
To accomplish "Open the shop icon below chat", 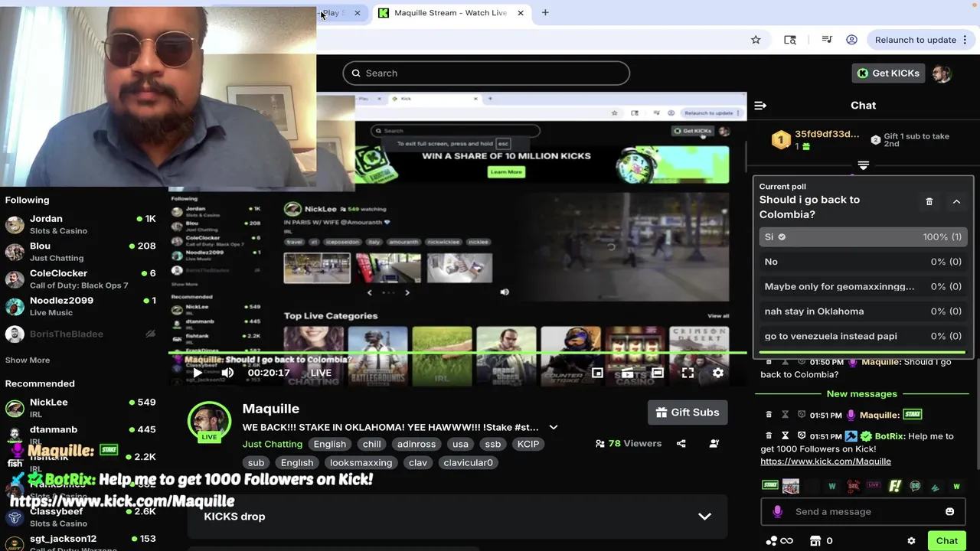I will (x=815, y=541).
